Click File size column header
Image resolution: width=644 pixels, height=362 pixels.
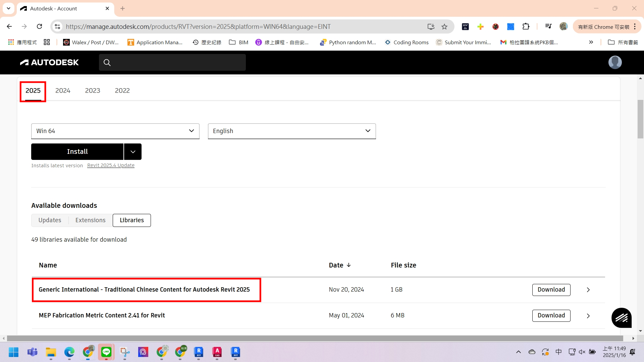404,265
